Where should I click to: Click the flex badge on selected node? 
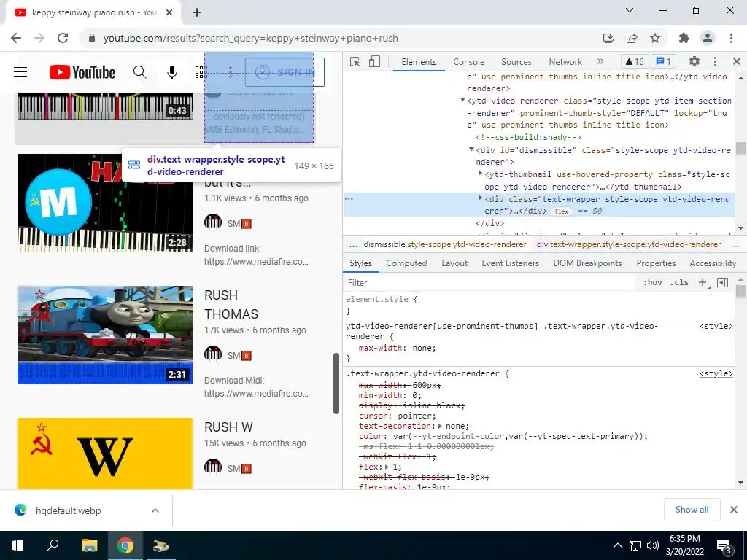[561, 211]
